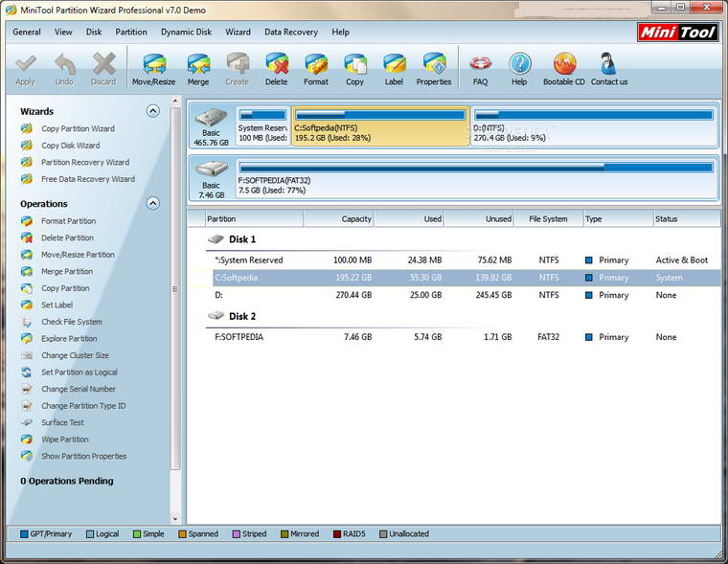Sort by Status column header
Screen dimensions: 728x564
[x=687, y=218]
